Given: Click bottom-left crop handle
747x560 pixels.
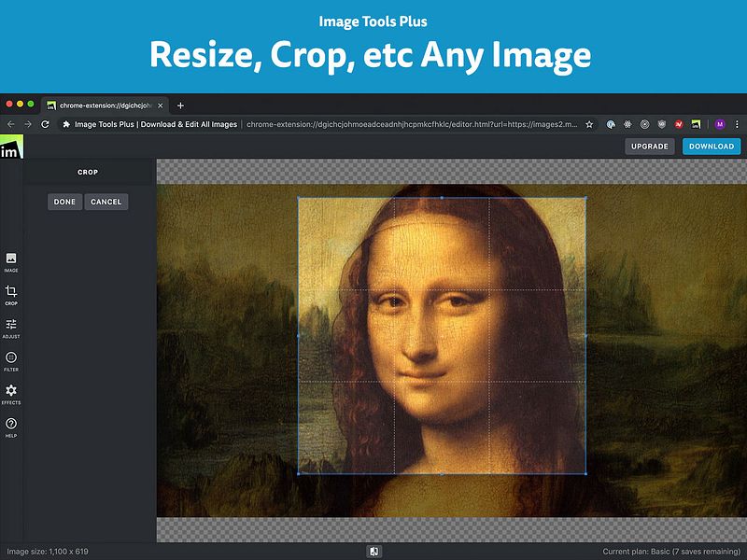Looking at the screenshot, I should (x=299, y=474).
